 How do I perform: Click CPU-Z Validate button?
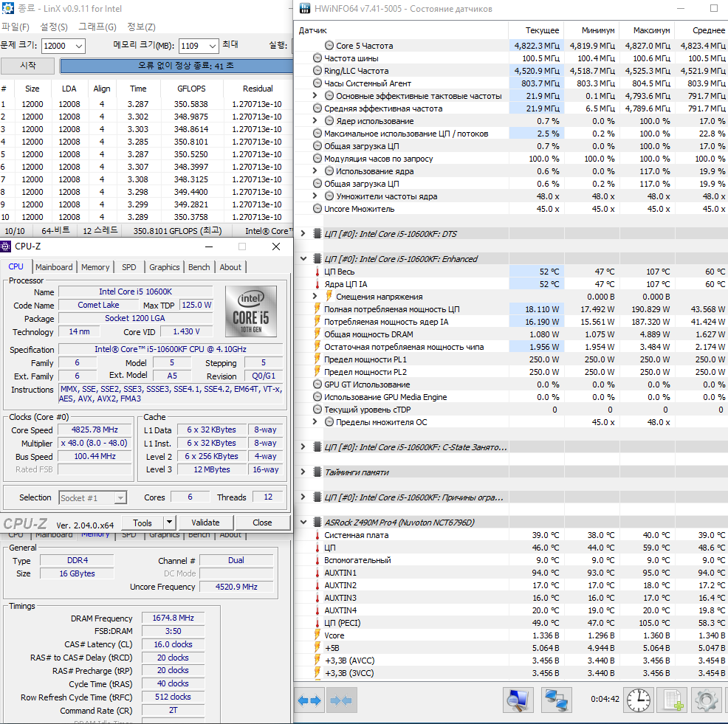(205, 523)
